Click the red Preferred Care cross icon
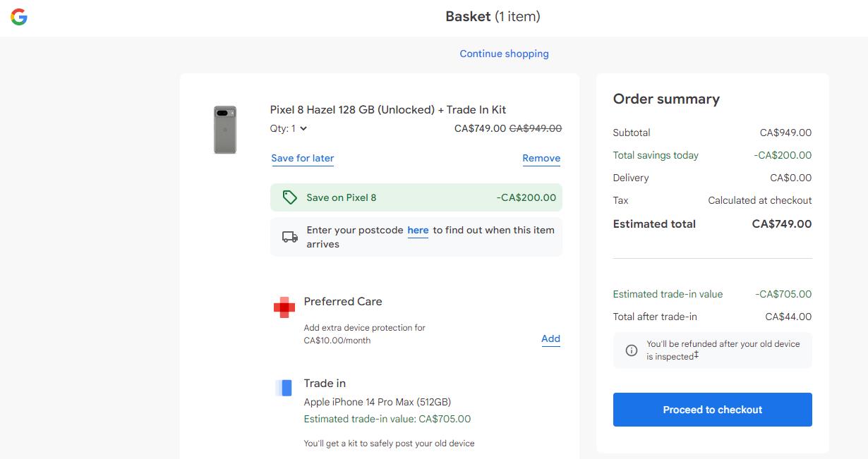The image size is (868, 459). tap(284, 307)
